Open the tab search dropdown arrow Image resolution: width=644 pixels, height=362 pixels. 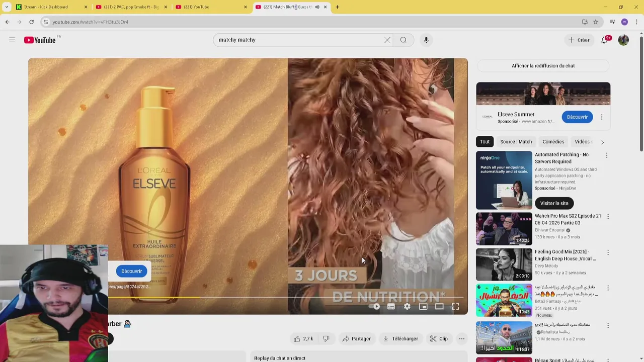pos(7,7)
